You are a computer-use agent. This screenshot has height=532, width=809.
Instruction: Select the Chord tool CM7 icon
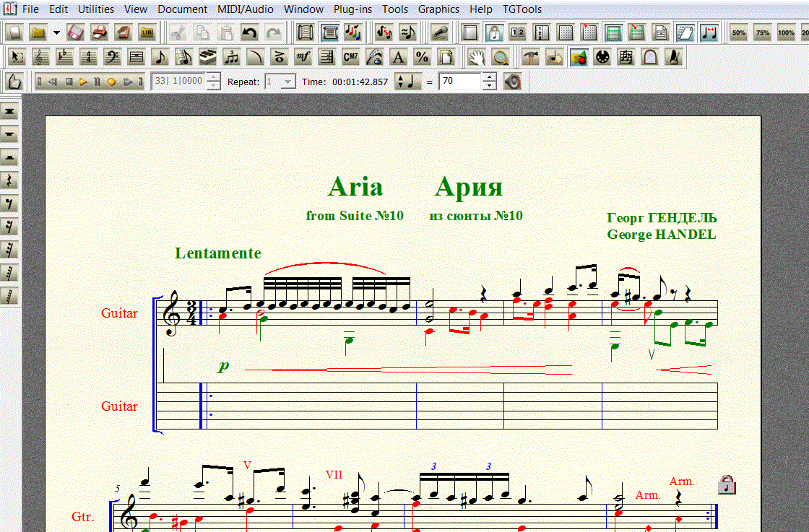[350, 57]
